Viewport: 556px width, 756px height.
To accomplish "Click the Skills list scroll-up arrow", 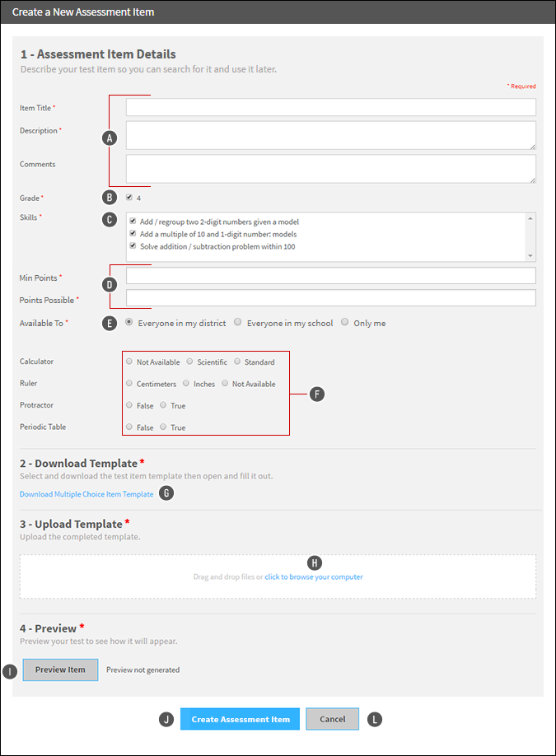I will 530,218.
